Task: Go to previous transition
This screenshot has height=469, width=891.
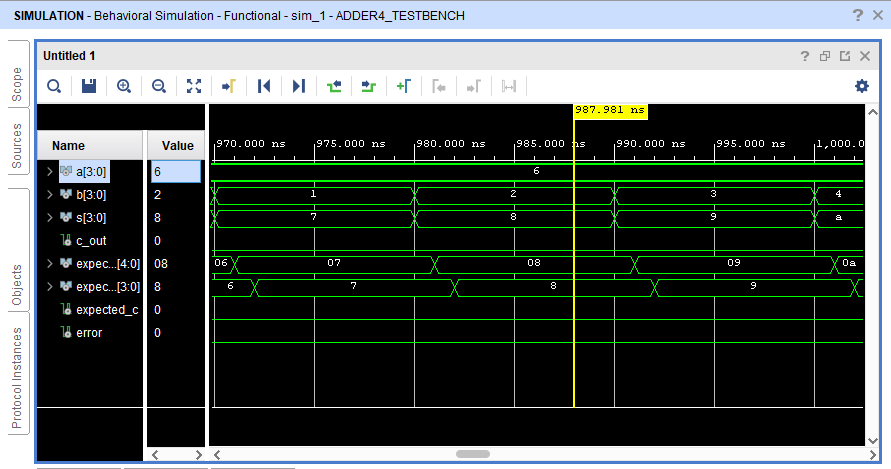Action: tap(334, 86)
